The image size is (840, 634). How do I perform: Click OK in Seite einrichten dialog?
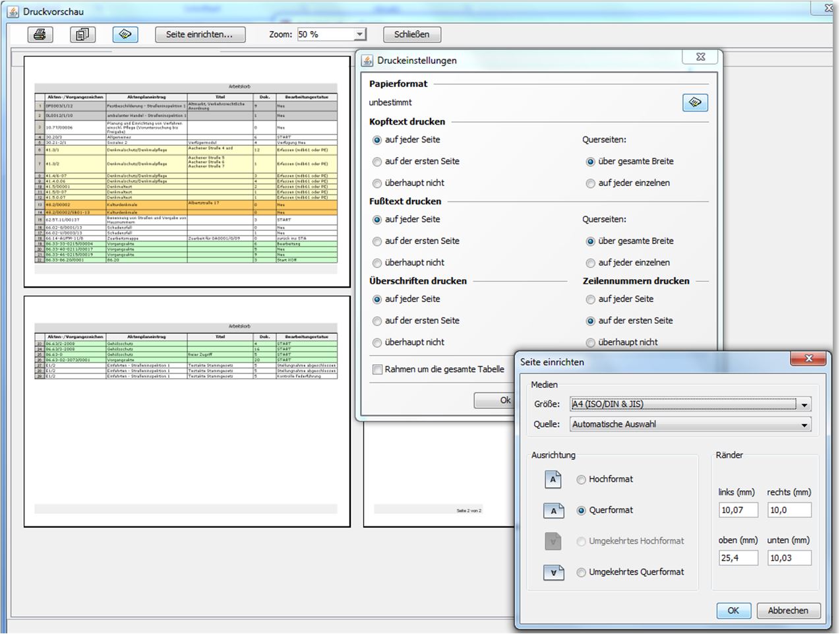click(x=733, y=611)
